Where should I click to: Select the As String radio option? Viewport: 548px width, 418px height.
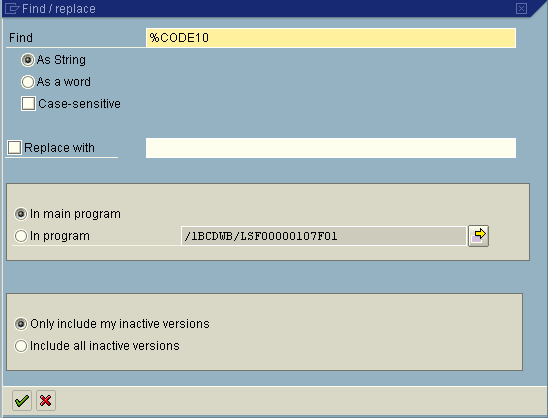pyautogui.click(x=28, y=60)
